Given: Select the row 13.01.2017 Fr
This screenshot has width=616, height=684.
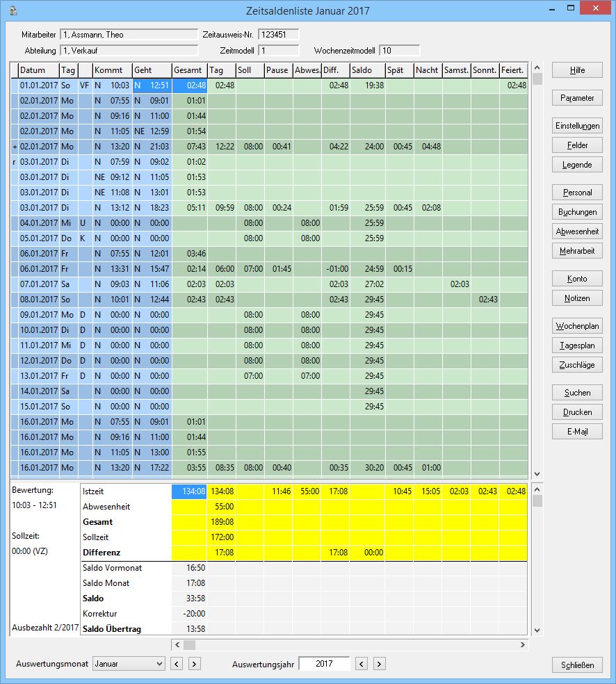Looking at the screenshot, I should (270, 375).
